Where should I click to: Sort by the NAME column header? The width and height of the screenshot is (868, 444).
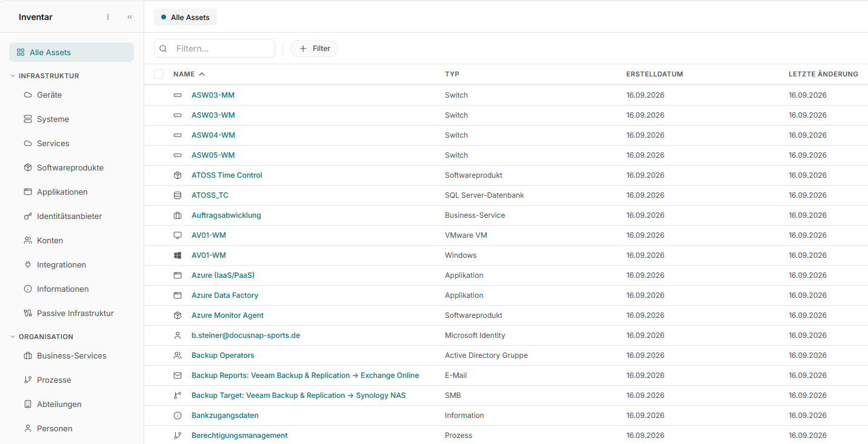(189, 74)
